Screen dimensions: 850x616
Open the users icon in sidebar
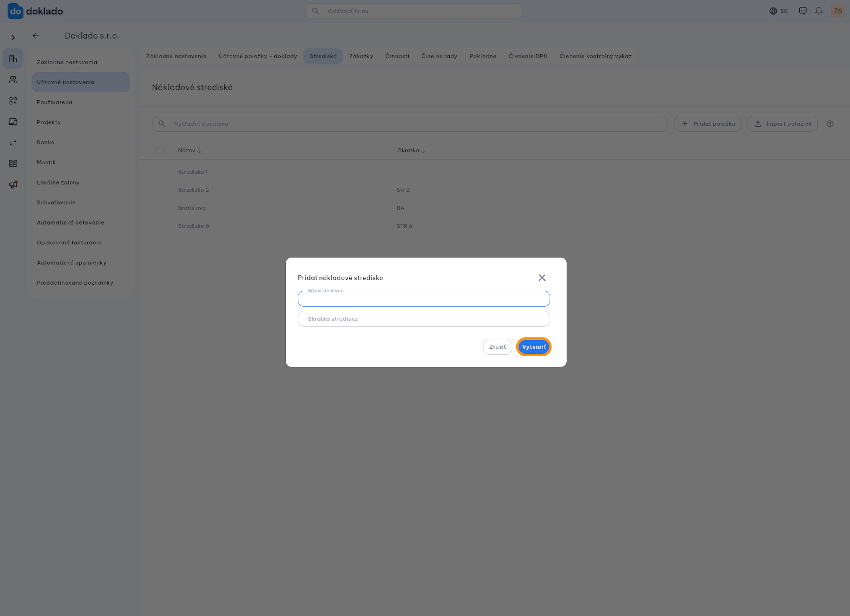coord(13,79)
